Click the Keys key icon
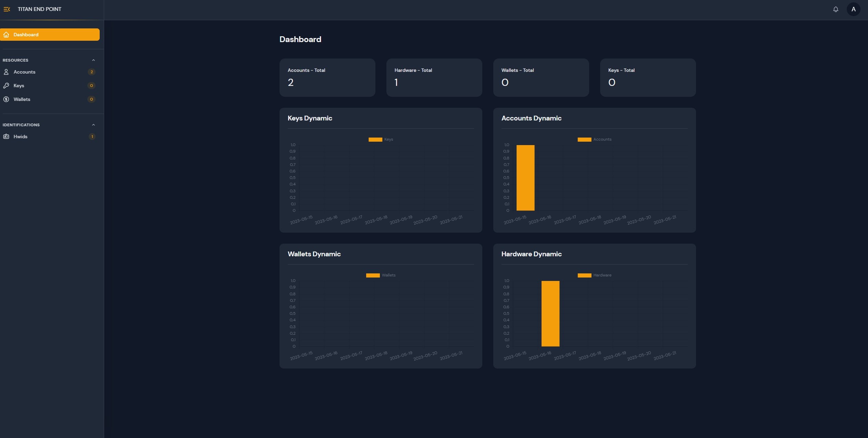 click(6, 86)
